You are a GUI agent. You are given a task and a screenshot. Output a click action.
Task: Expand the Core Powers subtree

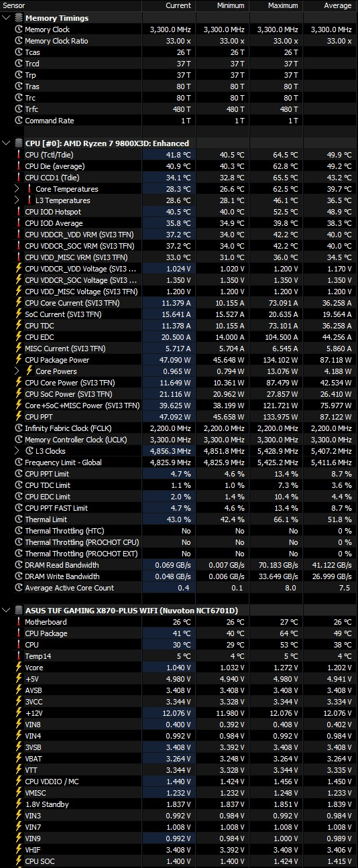tap(17, 371)
